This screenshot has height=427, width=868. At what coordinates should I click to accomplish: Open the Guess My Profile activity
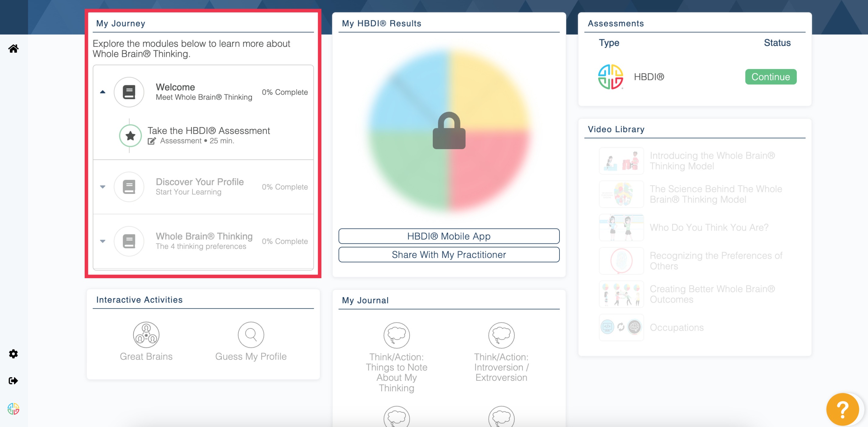pyautogui.click(x=251, y=334)
